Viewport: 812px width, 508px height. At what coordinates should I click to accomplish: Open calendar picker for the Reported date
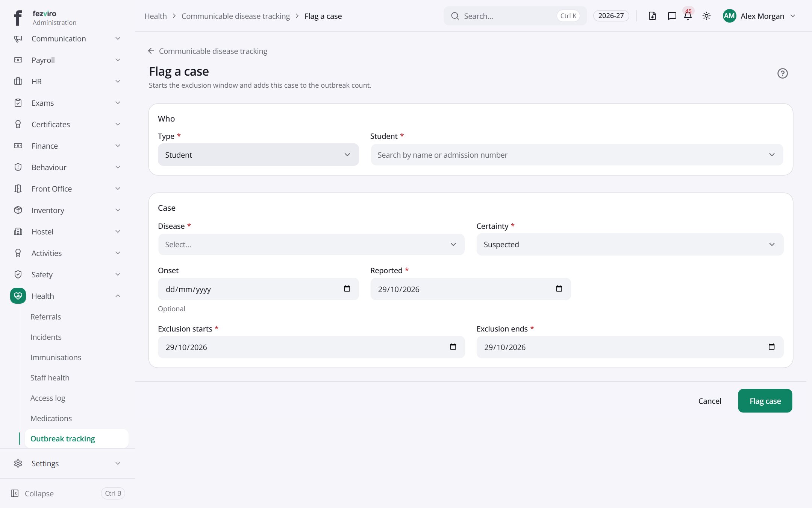point(559,289)
